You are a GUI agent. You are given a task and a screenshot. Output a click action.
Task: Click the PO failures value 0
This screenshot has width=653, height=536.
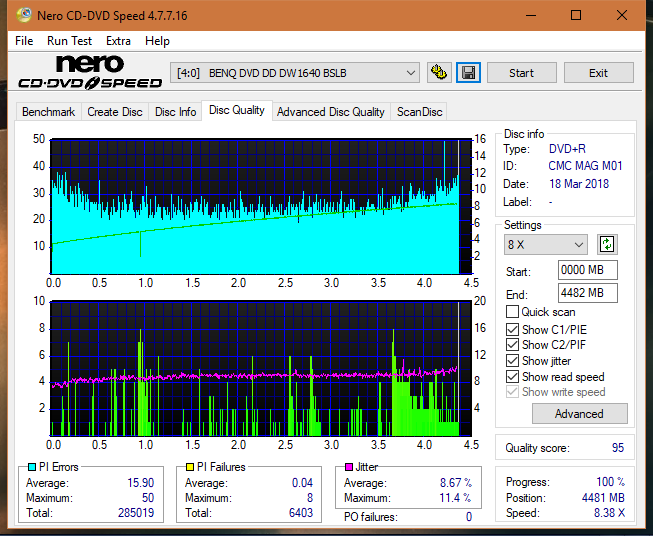469,517
